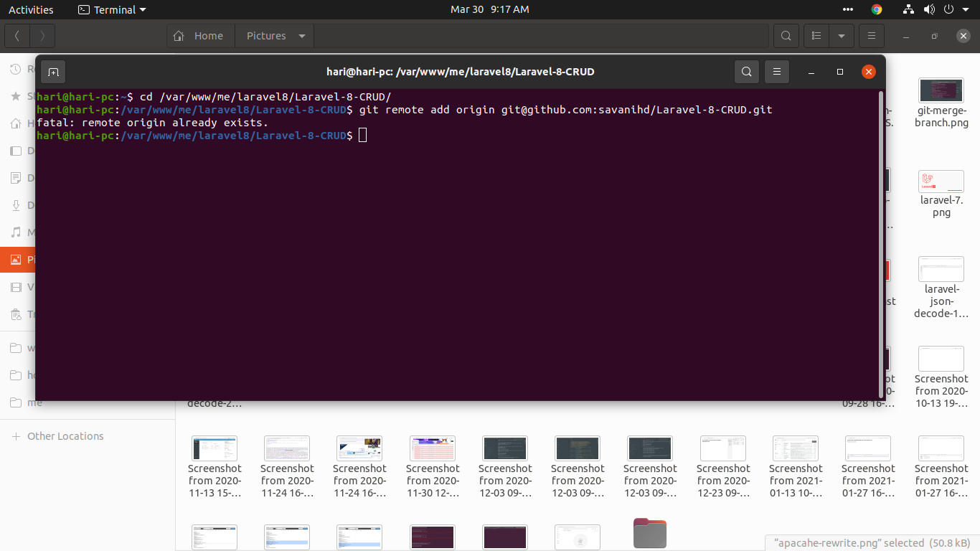The height and width of the screenshot is (551, 980).
Task: Open the terminal hamburger menu
Action: click(x=777, y=71)
